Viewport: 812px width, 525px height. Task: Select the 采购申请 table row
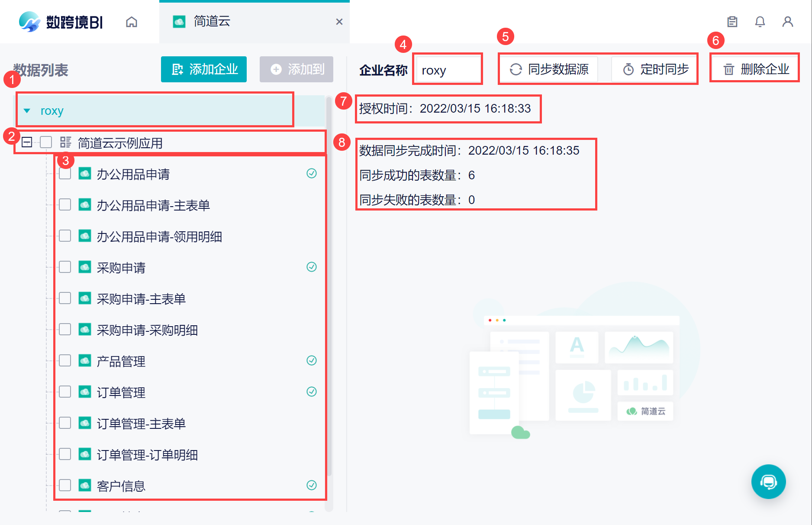point(190,267)
